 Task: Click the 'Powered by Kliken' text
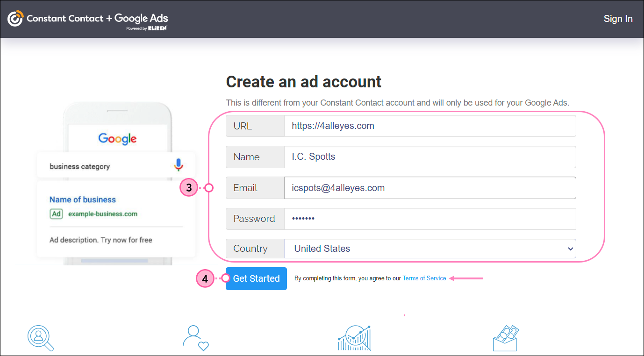pyautogui.click(x=146, y=28)
